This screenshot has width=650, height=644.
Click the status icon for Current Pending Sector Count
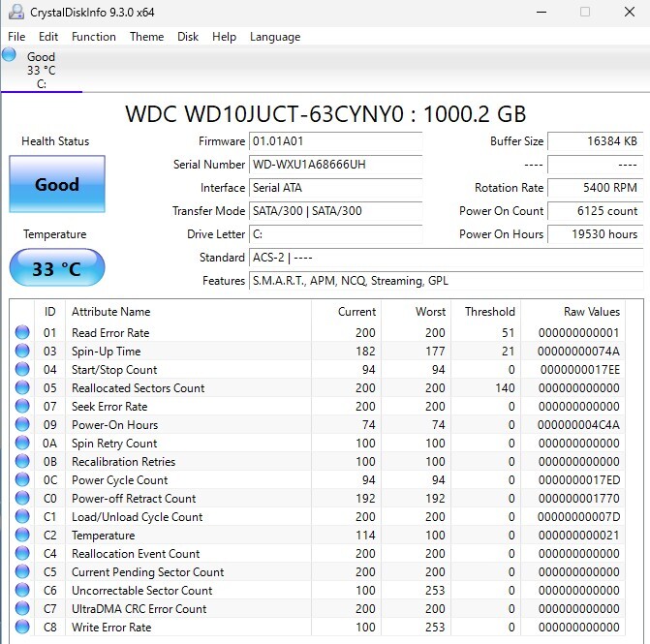22,571
